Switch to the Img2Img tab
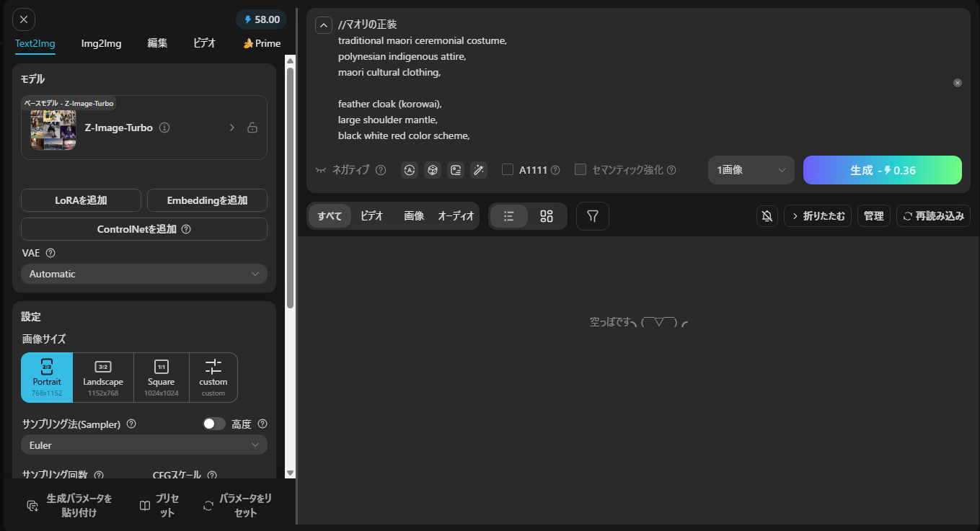The width and height of the screenshot is (980, 531). coord(101,43)
